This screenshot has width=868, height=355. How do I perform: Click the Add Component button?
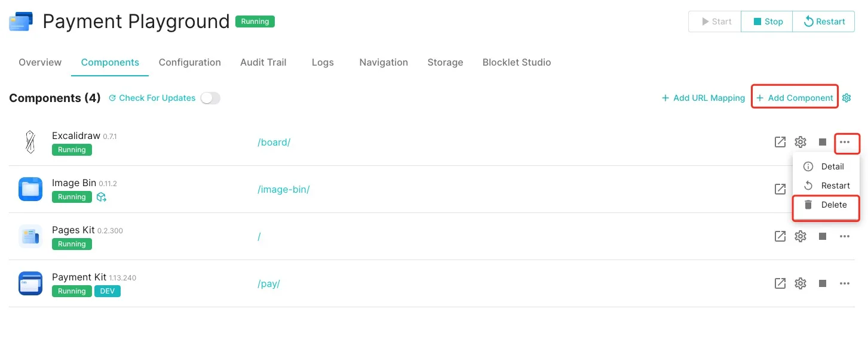click(x=795, y=98)
